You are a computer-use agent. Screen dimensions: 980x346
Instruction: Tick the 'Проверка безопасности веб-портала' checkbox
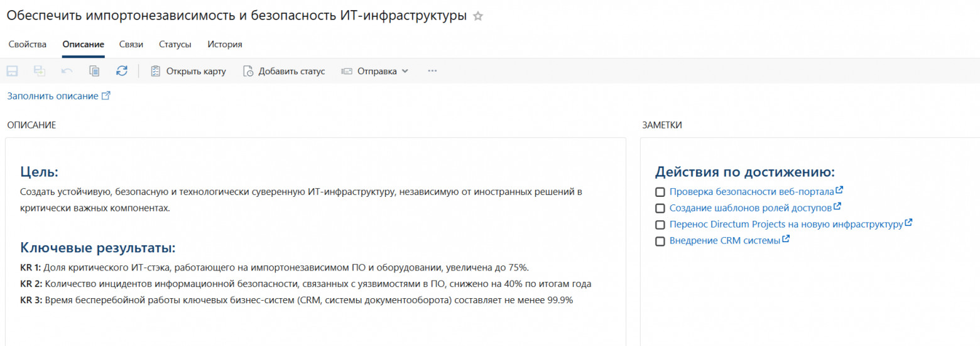coord(660,192)
